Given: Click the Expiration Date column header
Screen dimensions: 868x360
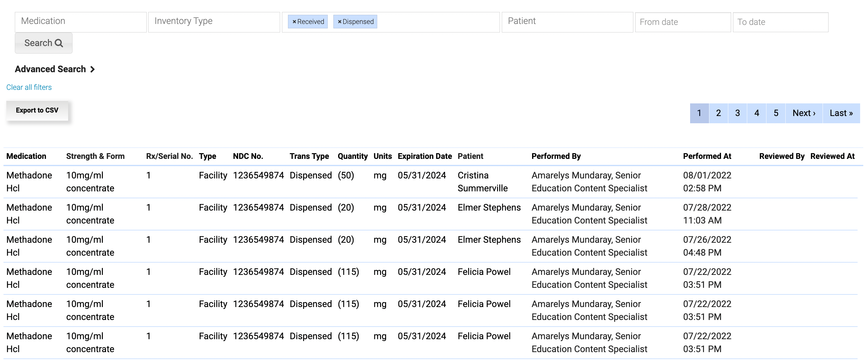Looking at the screenshot, I should point(424,156).
